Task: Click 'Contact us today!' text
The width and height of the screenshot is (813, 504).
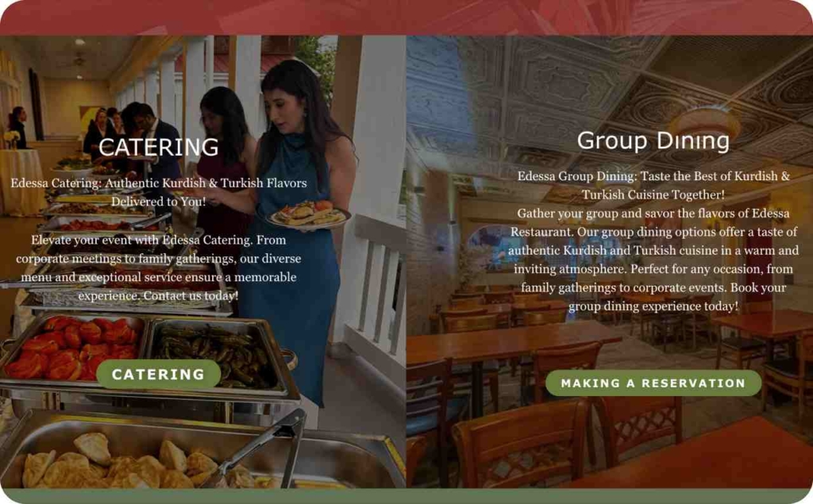Action: point(191,295)
